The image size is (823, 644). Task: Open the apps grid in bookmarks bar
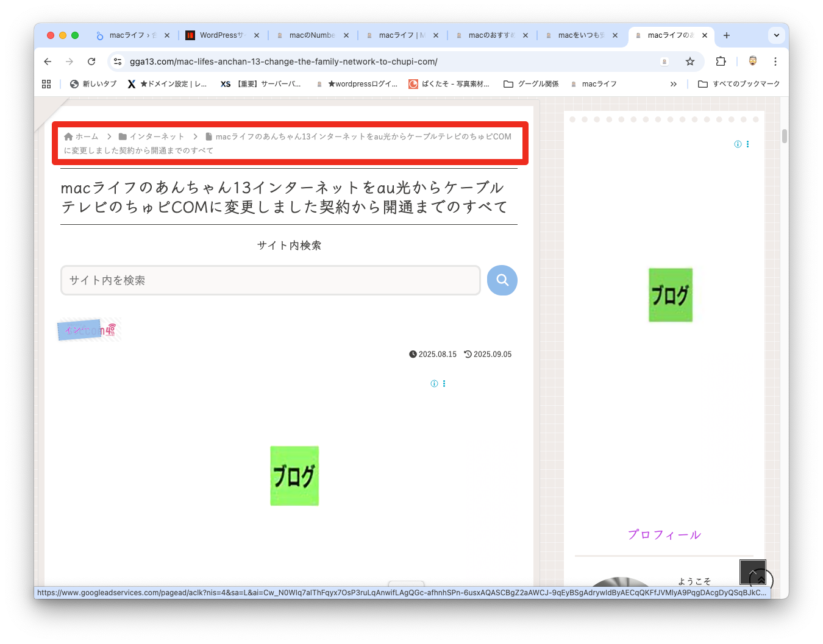point(46,84)
